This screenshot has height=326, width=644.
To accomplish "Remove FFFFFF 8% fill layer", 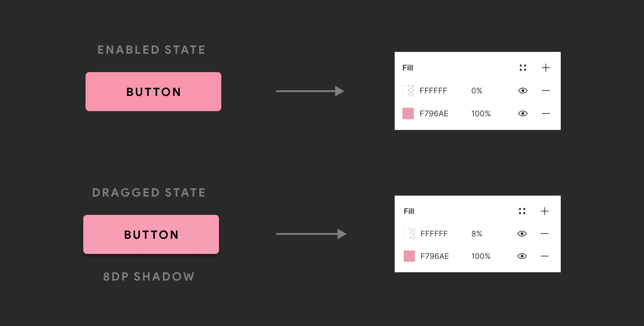I will (x=544, y=234).
